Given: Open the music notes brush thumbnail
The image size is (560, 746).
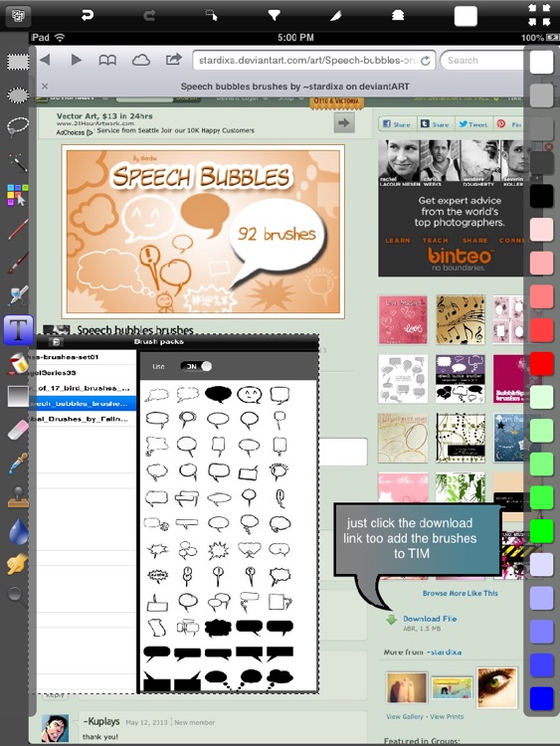Looking at the screenshot, I should click(x=461, y=319).
